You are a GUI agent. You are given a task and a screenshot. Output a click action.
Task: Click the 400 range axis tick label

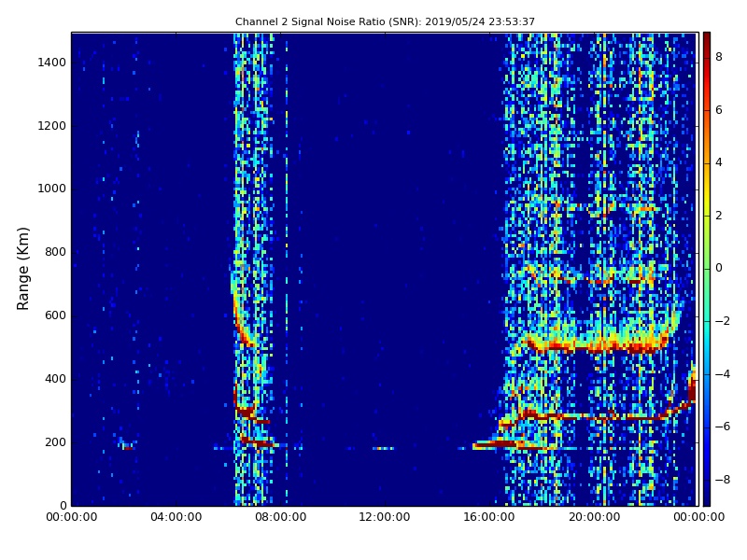(55, 379)
